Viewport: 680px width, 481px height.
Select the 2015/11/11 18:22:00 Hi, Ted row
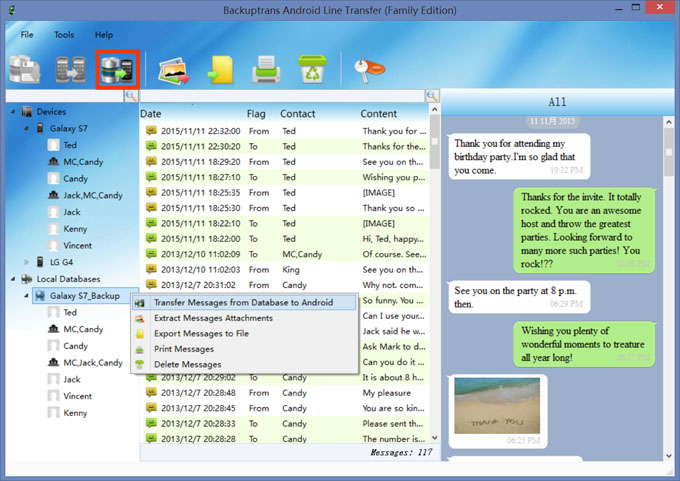tap(285, 239)
